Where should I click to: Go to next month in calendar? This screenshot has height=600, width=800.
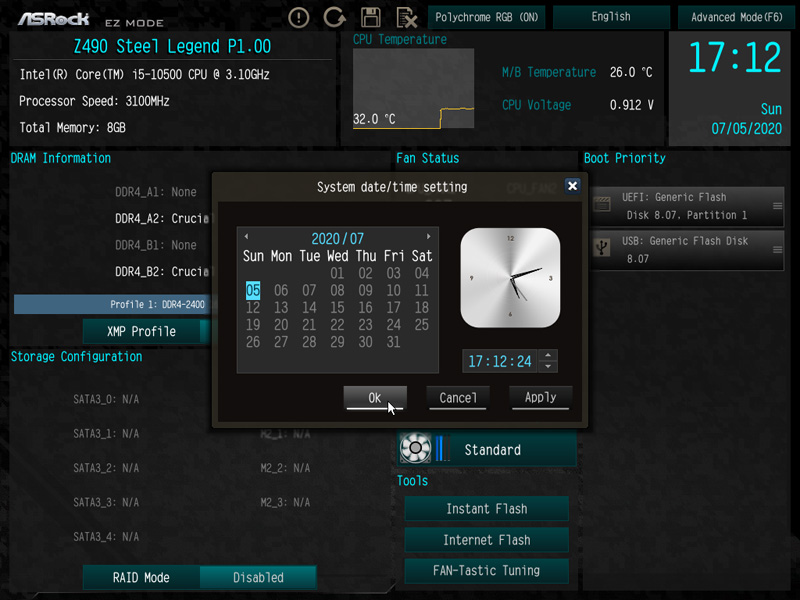(429, 236)
